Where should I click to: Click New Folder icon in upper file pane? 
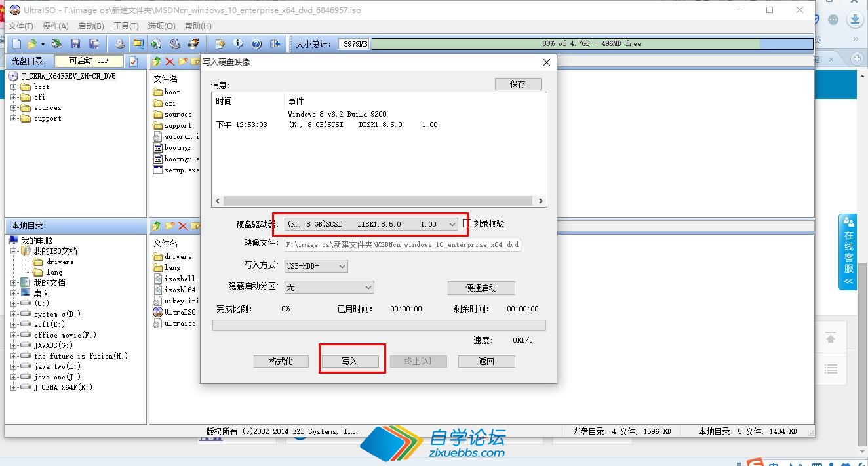coord(183,62)
